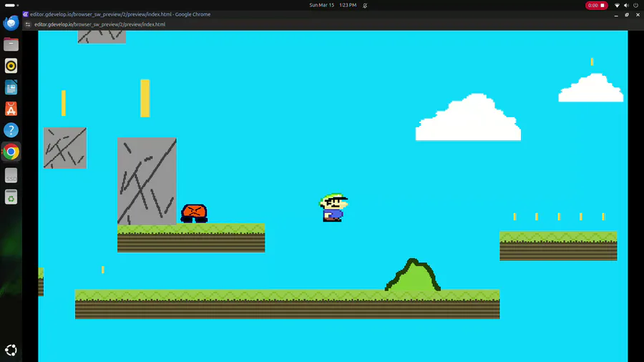The image size is (644, 362).
Task: Launch Rhythmbox music player from dock
Action: click(11, 66)
